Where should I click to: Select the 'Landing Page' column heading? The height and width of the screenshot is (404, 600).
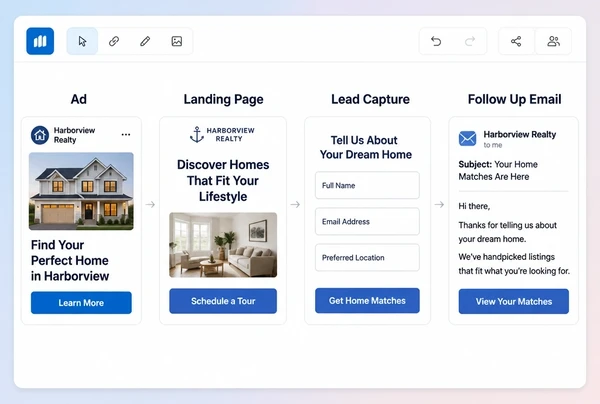click(x=223, y=99)
